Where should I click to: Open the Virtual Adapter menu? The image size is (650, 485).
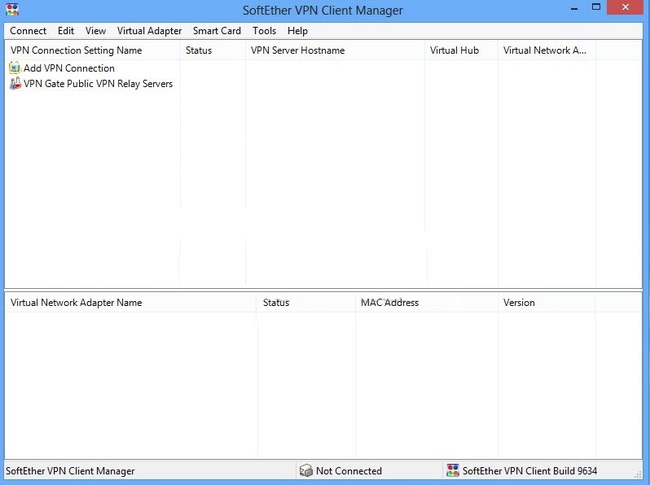pyautogui.click(x=149, y=31)
